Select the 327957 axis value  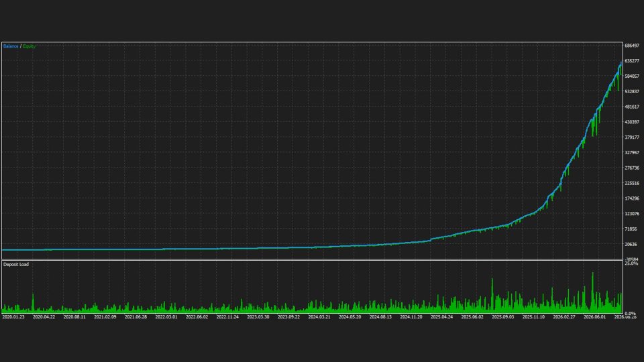pyautogui.click(x=632, y=153)
